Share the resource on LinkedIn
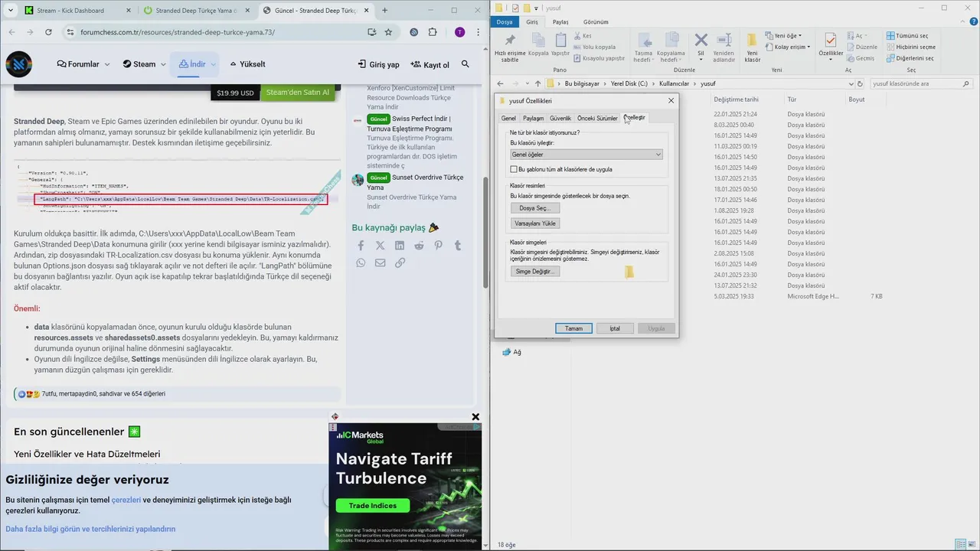 pyautogui.click(x=400, y=246)
